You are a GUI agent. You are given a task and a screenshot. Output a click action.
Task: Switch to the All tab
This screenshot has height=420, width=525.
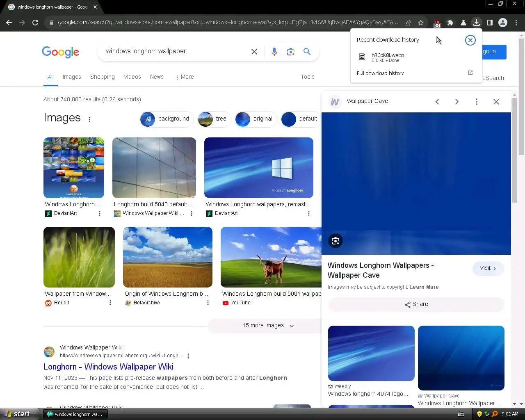tap(50, 77)
